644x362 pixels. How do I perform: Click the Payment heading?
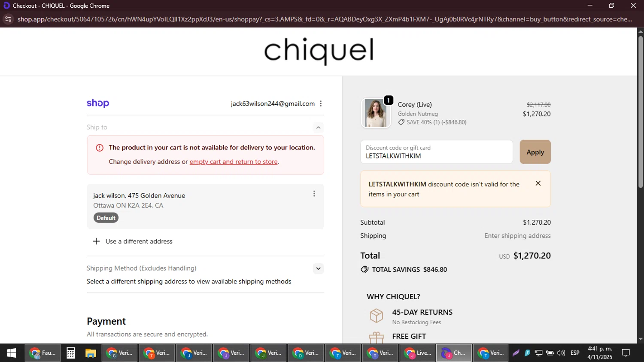click(x=106, y=321)
